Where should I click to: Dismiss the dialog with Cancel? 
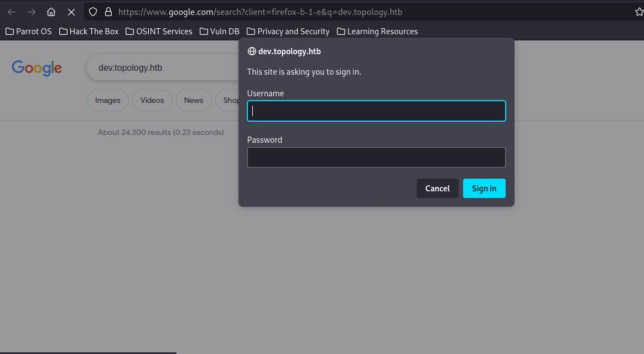[437, 189]
